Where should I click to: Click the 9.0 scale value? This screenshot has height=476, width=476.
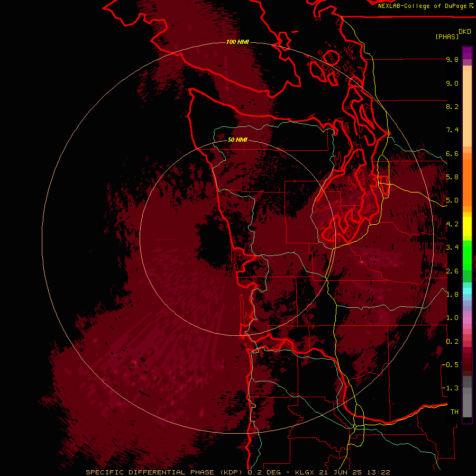[x=452, y=83]
